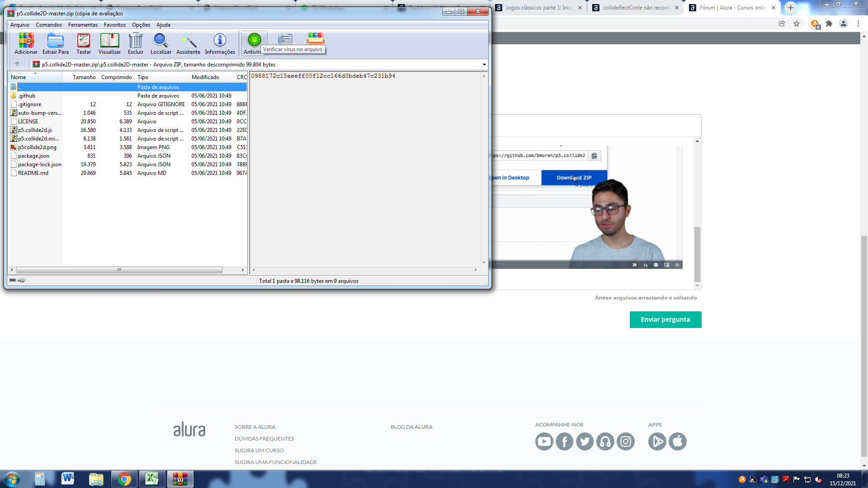Click the SUGIRA UM CURSO link

pyautogui.click(x=259, y=450)
